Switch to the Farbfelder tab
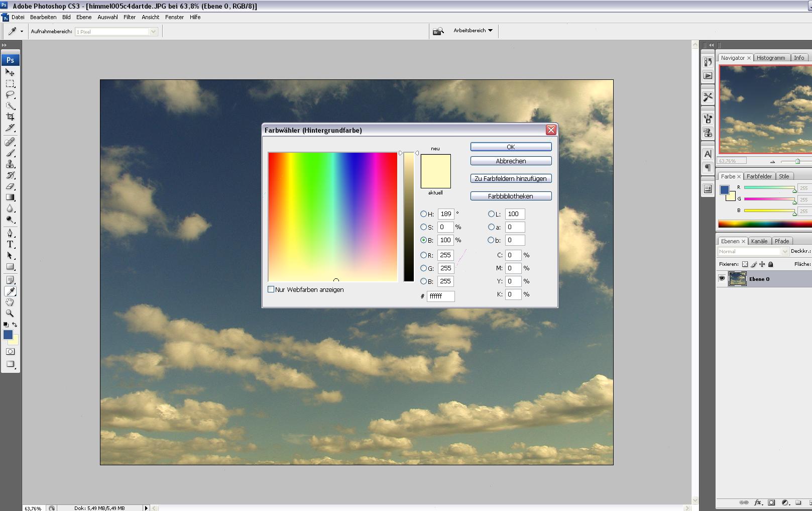 click(759, 176)
